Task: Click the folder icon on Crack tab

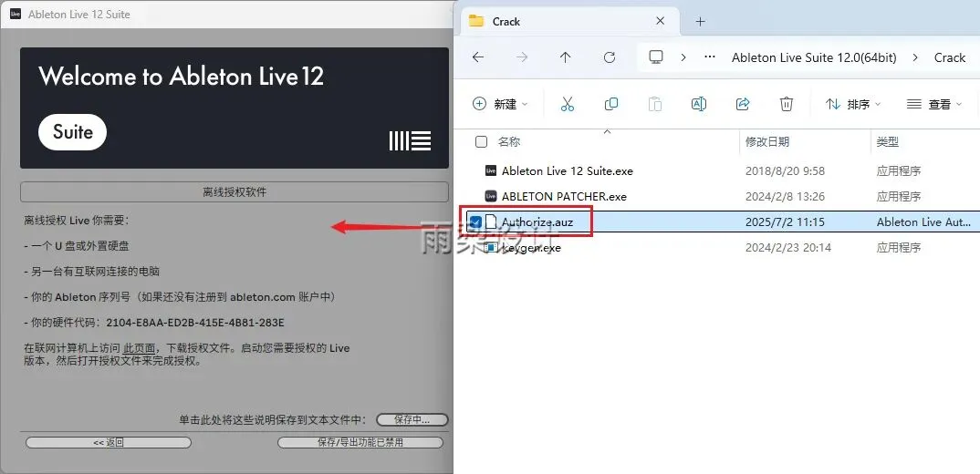Action: pyautogui.click(x=476, y=21)
